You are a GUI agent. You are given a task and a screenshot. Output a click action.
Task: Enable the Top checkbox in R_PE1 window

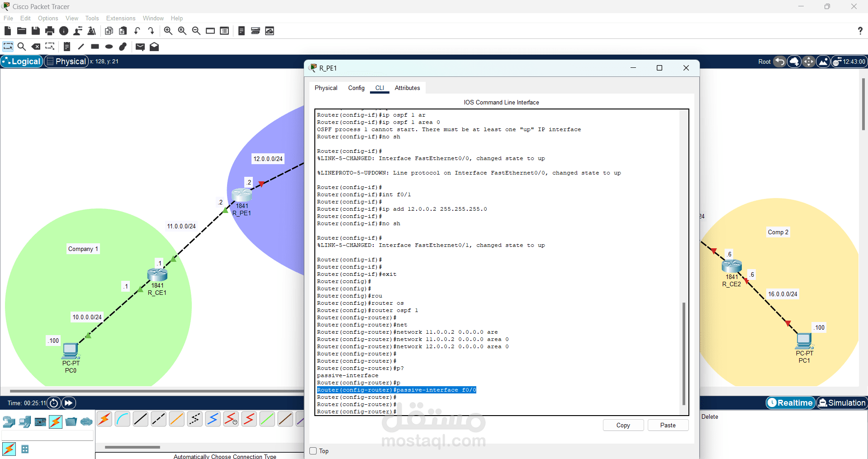313,451
